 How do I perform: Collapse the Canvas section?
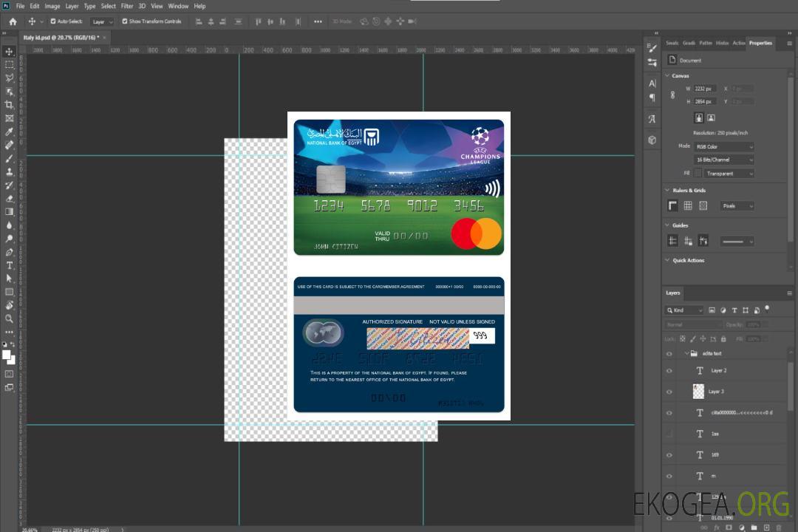point(668,75)
